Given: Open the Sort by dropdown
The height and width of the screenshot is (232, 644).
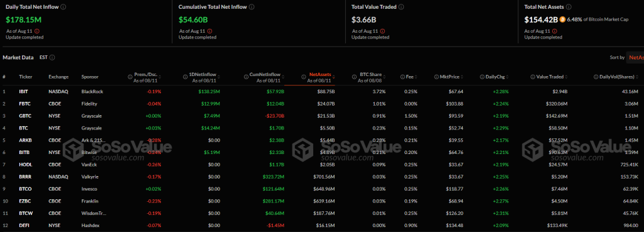Looking at the screenshot, I should [635, 57].
